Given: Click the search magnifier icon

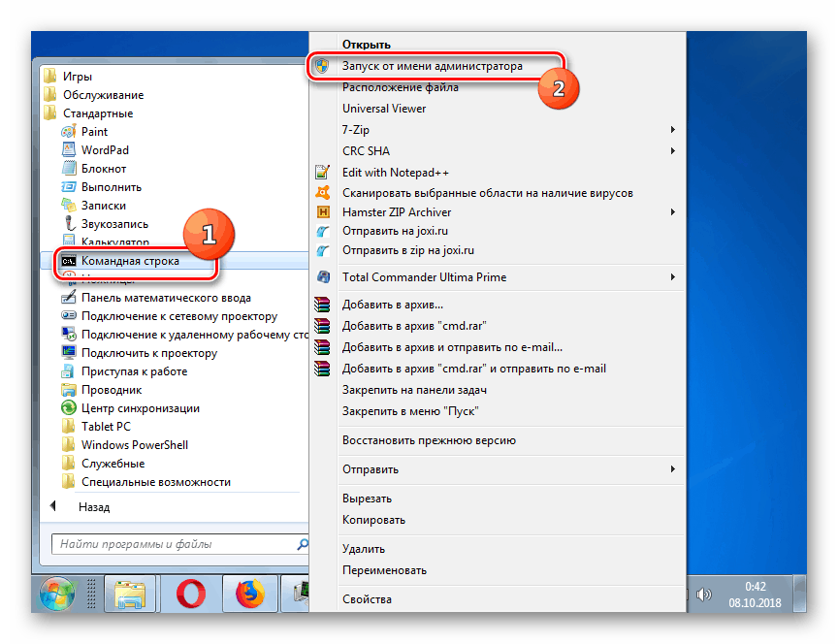Looking at the screenshot, I should coord(303,544).
